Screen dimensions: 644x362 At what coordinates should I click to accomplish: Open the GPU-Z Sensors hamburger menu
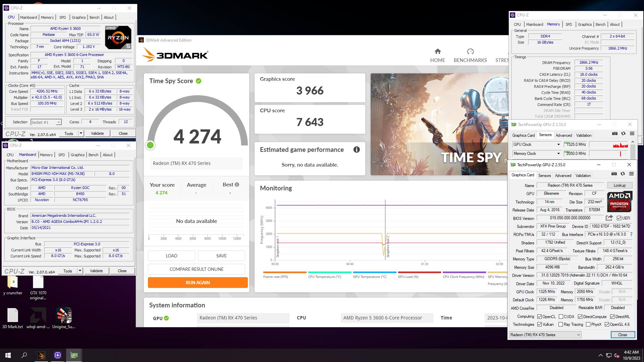pos(632,134)
